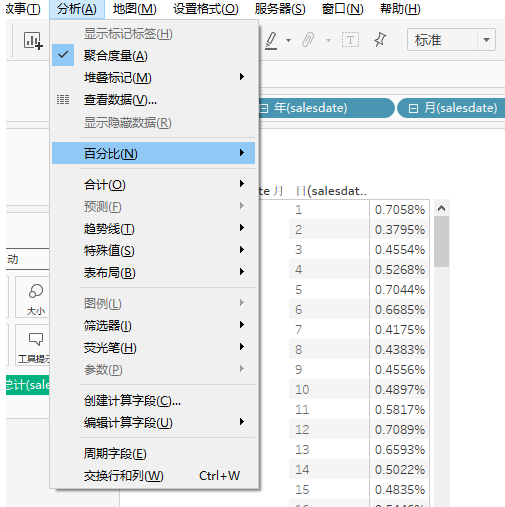Select cell value 0.4897%
The image size is (505, 507).
(400, 390)
